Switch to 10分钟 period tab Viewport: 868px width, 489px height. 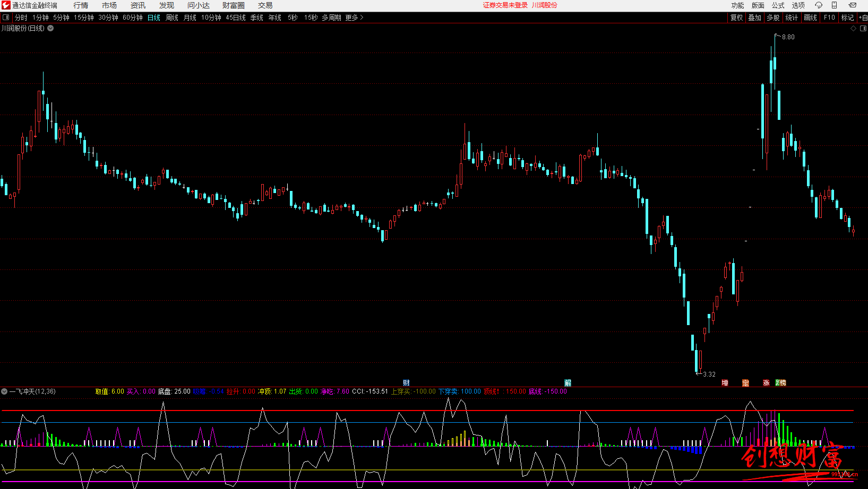pyautogui.click(x=211, y=18)
